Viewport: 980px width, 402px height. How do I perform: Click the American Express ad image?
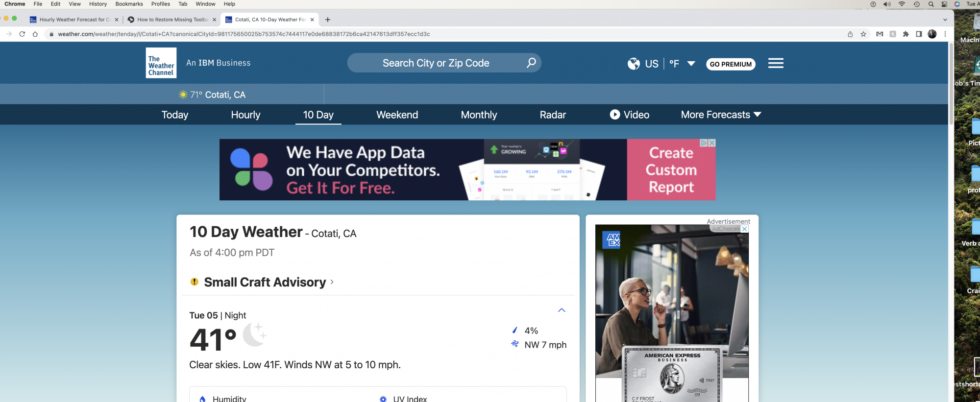click(672, 313)
